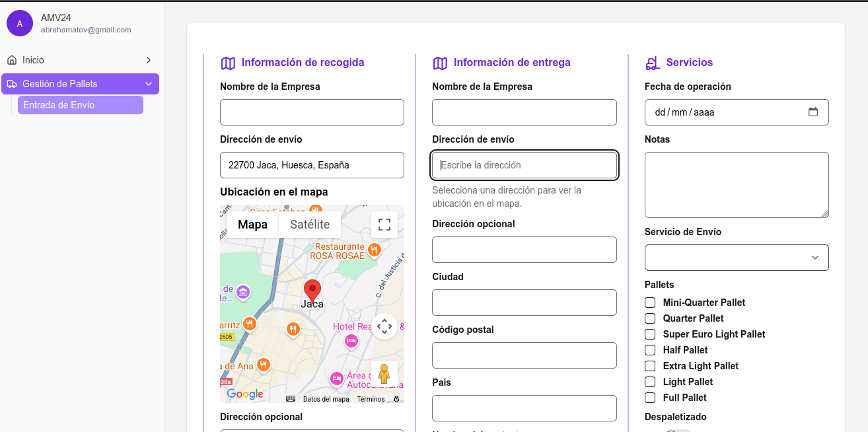Click the purple museum marker on map
Image resolution: width=868 pixels, height=432 pixels.
point(244,292)
